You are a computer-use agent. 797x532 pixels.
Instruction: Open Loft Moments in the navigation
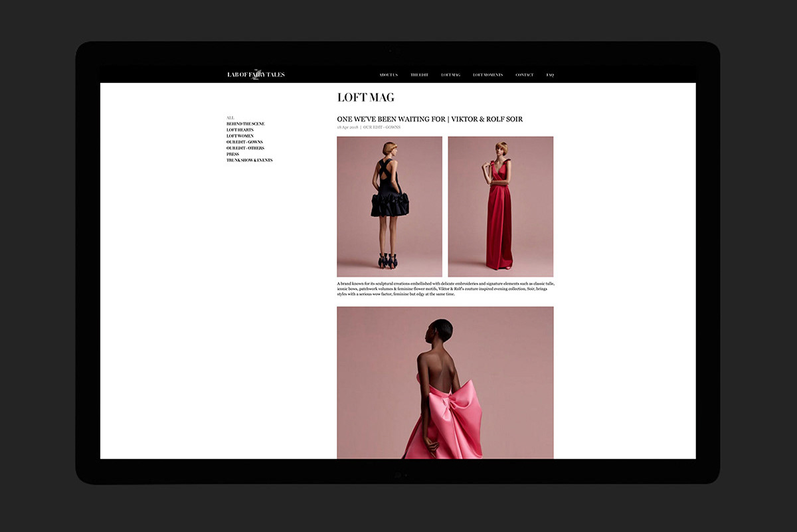point(488,75)
